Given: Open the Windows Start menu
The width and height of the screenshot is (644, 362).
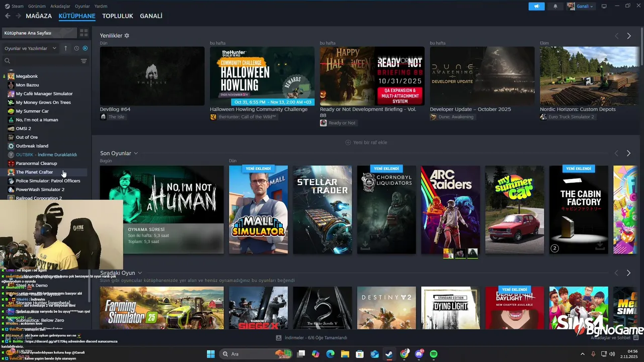Looking at the screenshot, I should [211, 354].
